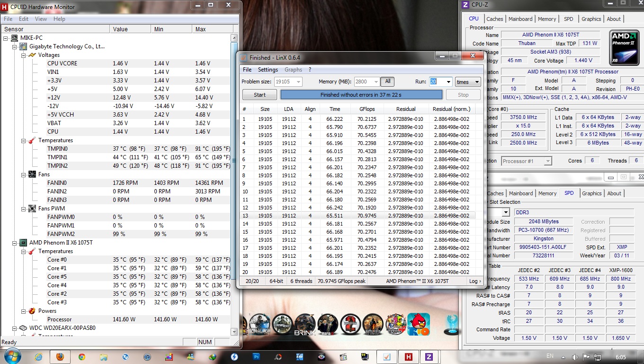Click the HWMonitor red H taskbar icon

(x=408, y=357)
